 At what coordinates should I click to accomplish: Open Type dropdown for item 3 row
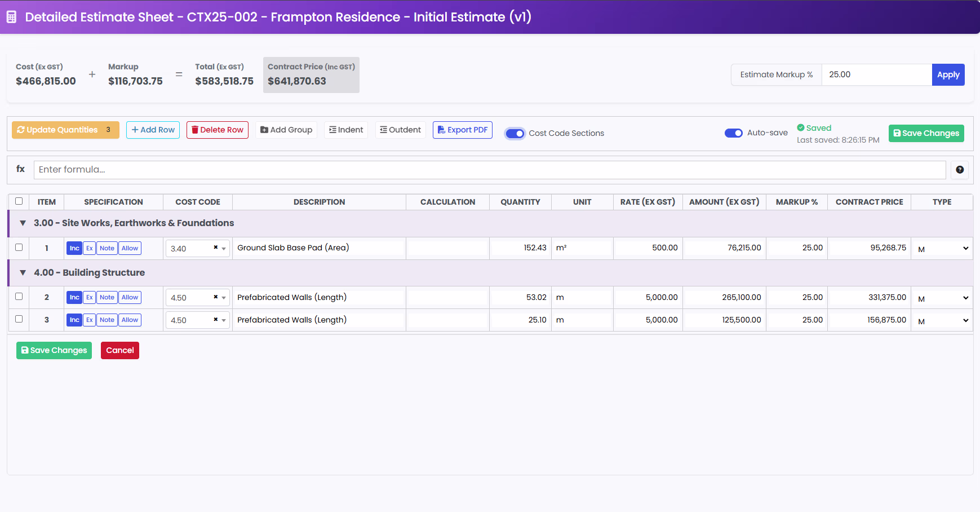point(942,321)
